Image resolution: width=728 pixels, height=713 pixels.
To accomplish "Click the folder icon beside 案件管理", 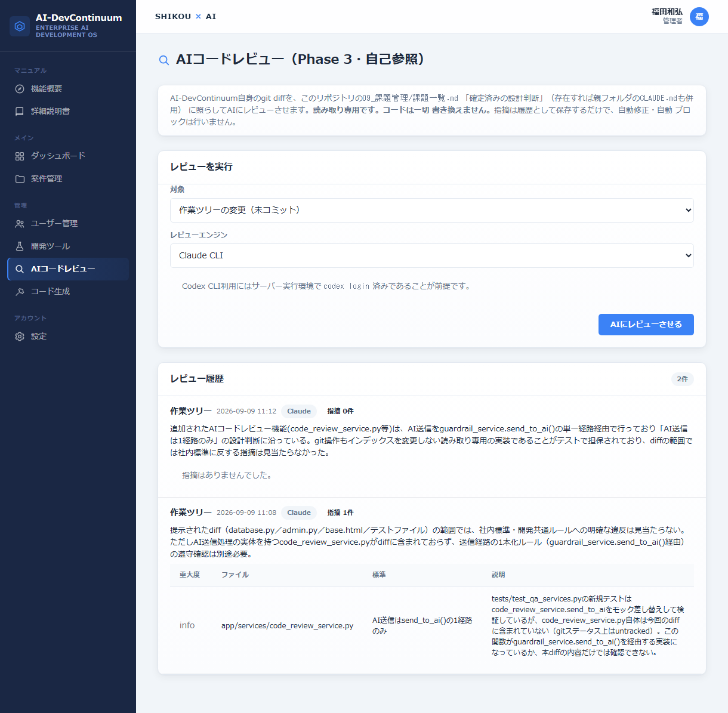I will [20, 179].
